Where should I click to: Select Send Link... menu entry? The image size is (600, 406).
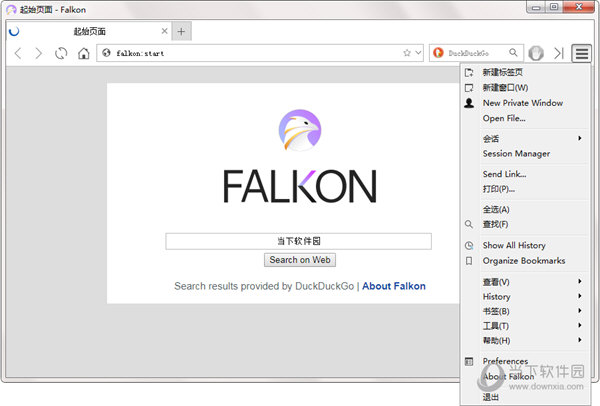tap(525, 174)
